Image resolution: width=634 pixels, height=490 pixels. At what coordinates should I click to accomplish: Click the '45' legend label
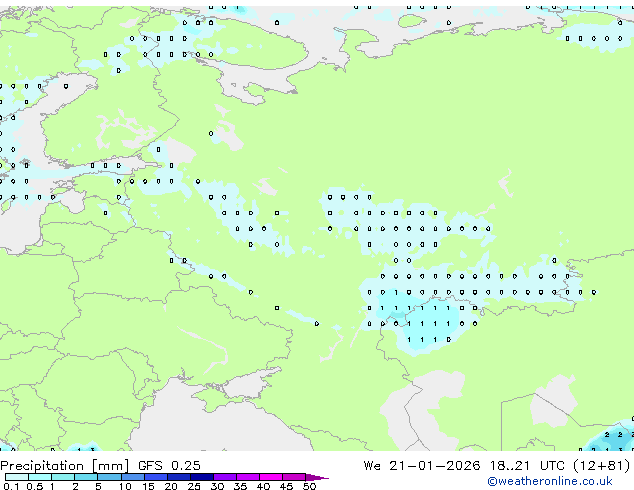286,486
